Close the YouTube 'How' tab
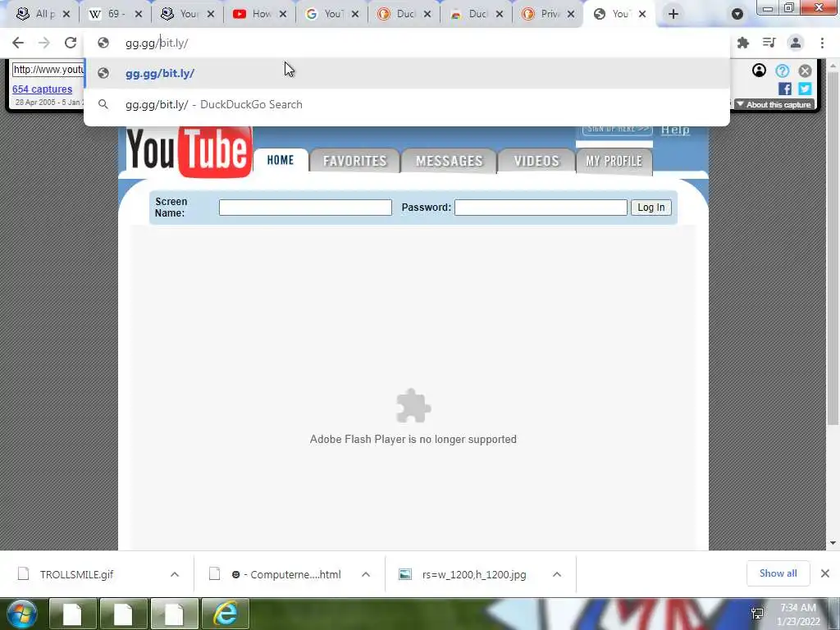This screenshot has width=840, height=630. pos(283,14)
